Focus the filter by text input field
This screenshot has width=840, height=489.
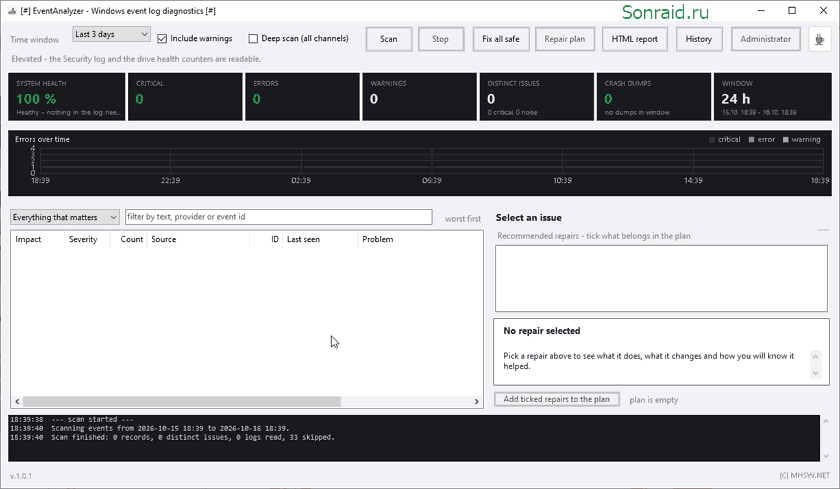[x=279, y=217]
